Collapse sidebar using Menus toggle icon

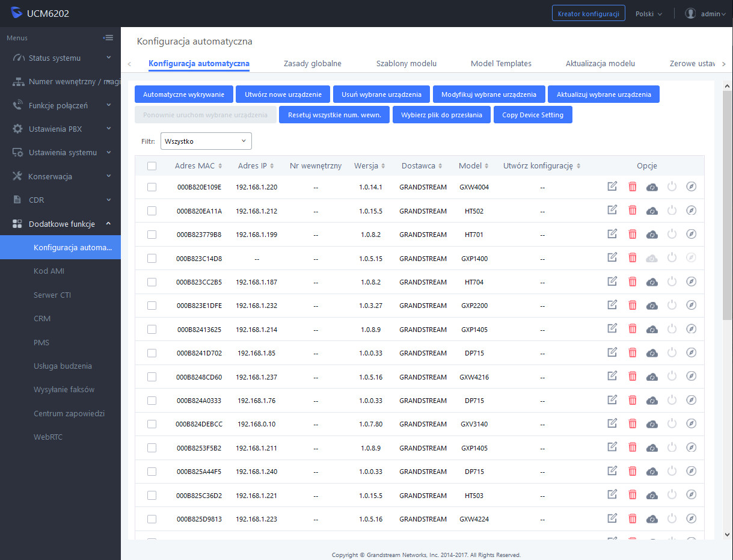108,38
